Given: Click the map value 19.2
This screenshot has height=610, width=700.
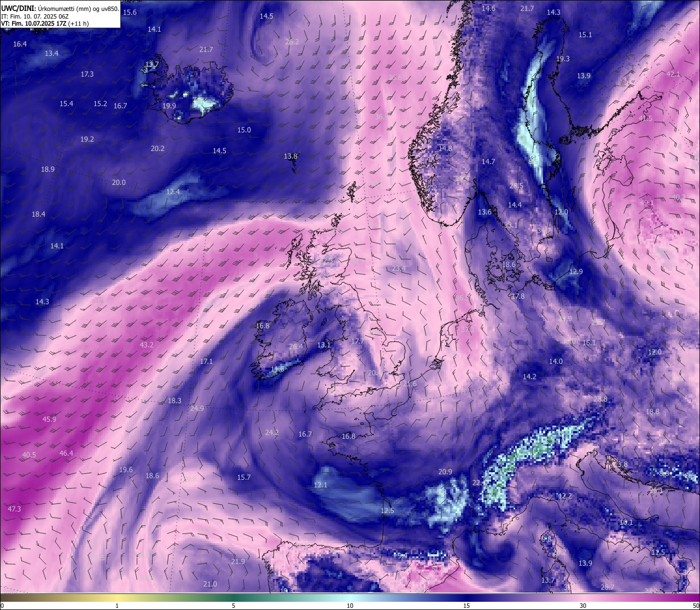Looking at the screenshot, I should tap(87, 139).
